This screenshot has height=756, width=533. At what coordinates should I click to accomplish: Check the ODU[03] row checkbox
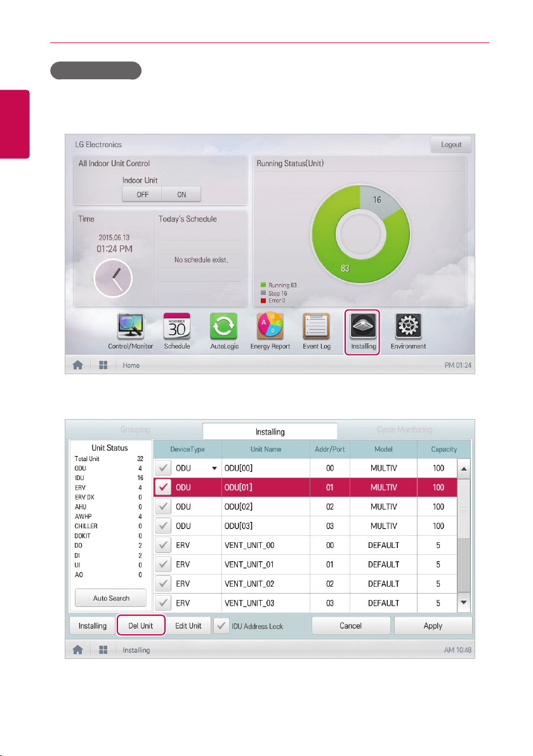(164, 526)
